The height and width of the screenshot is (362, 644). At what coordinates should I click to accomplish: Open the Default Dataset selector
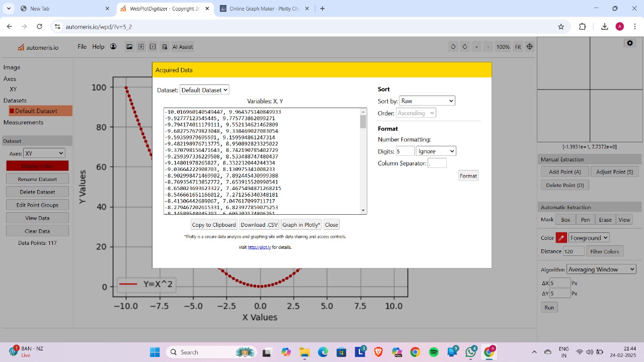click(204, 89)
